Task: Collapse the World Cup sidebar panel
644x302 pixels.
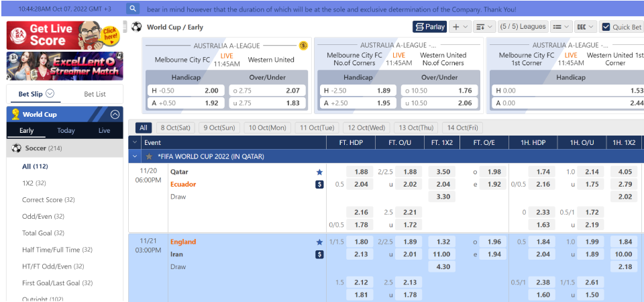Action: tap(115, 114)
